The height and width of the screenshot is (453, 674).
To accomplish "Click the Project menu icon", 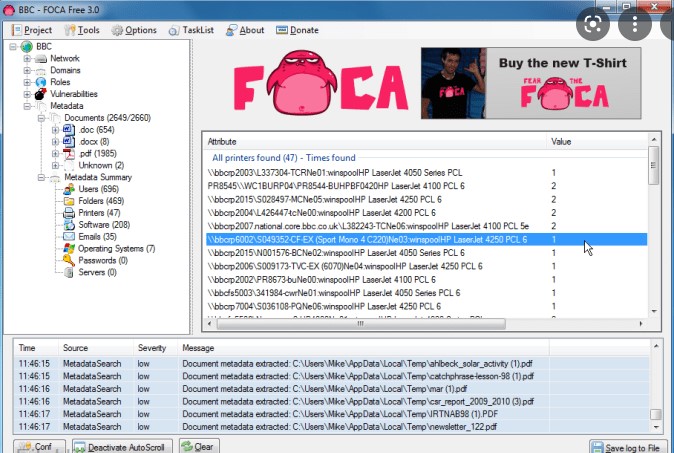I will (17, 30).
